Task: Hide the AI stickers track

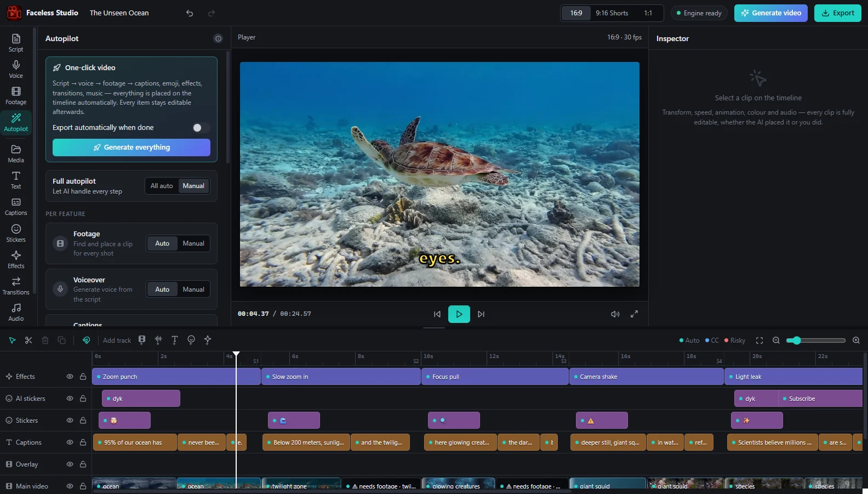Action: (70, 399)
